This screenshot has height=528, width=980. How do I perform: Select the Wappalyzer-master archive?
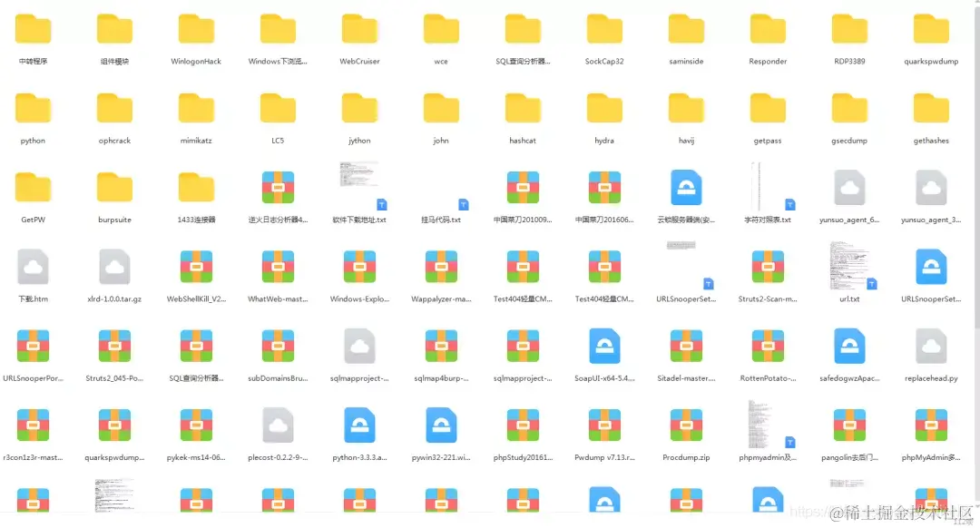tap(441, 267)
